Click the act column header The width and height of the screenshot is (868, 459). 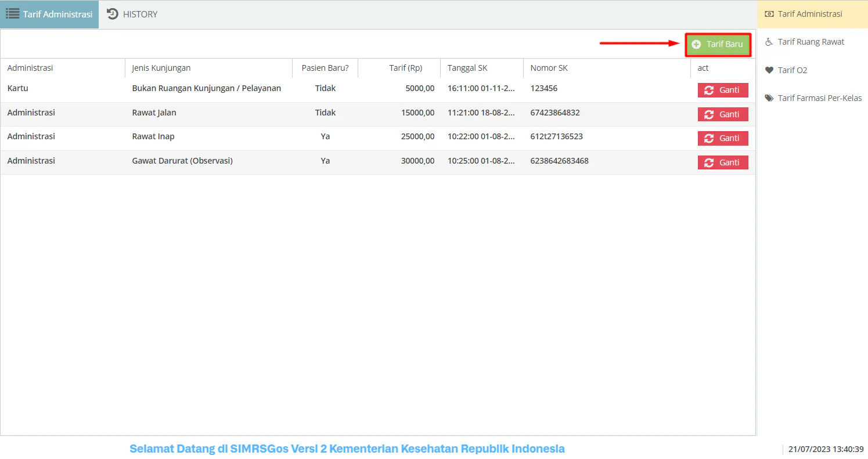(x=723, y=68)
